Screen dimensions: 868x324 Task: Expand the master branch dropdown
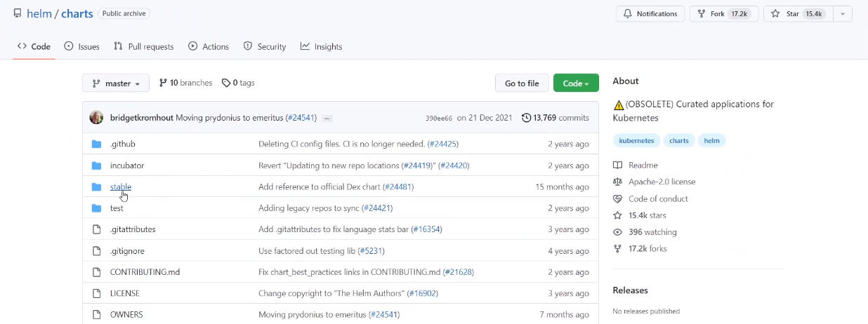tap(116, 83)
